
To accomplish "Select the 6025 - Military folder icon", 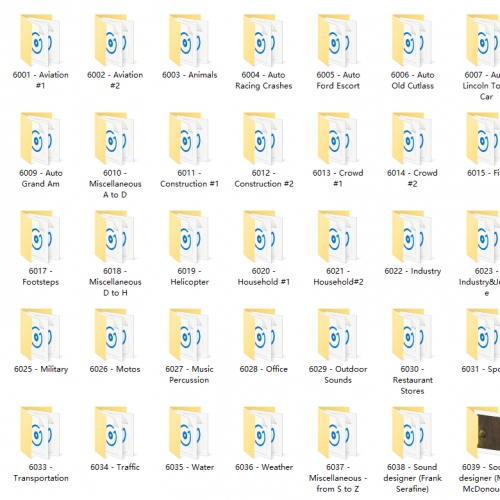I will (x=40, y=335).
